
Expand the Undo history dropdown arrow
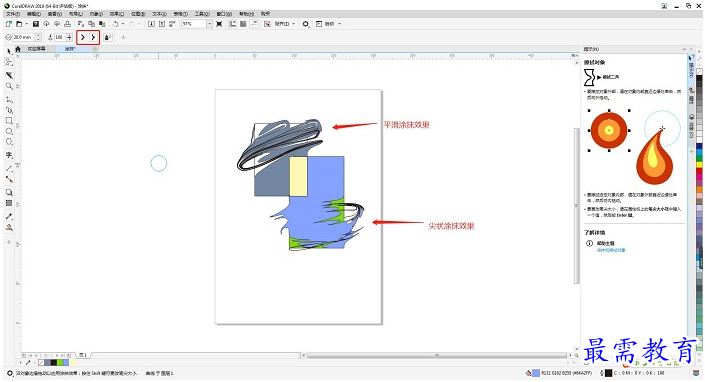pos(123,24)
